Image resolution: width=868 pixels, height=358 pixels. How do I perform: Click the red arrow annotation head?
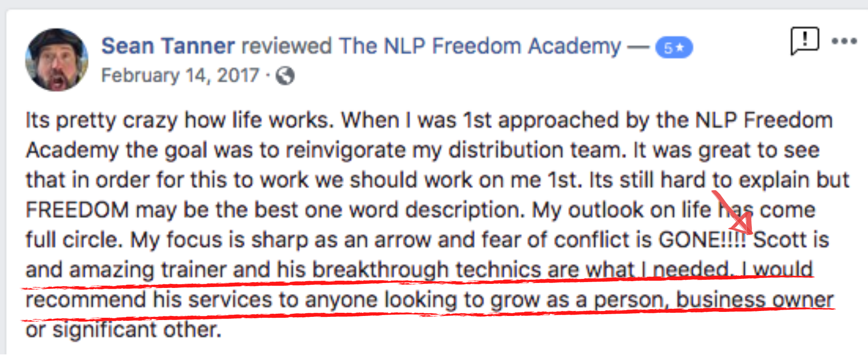tap(741, 225)
